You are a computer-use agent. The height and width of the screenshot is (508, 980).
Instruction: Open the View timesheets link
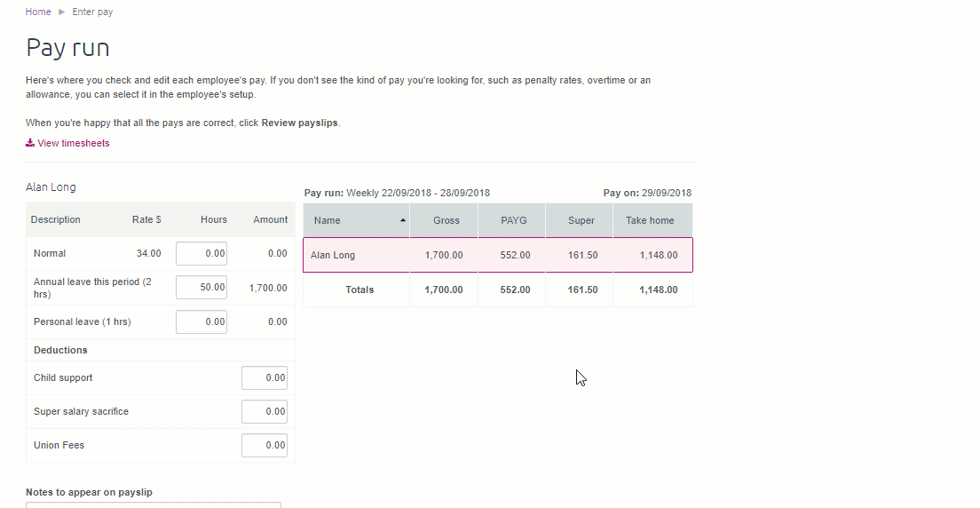click(74, 143)
